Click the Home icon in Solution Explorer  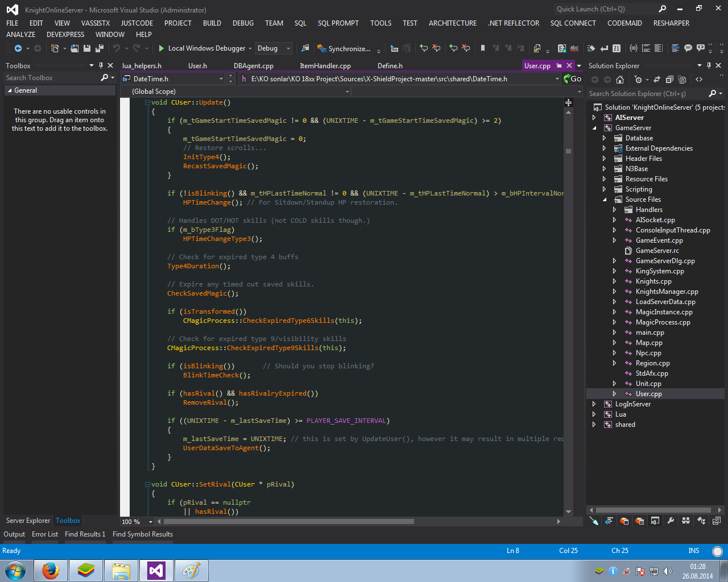point(620,80)
